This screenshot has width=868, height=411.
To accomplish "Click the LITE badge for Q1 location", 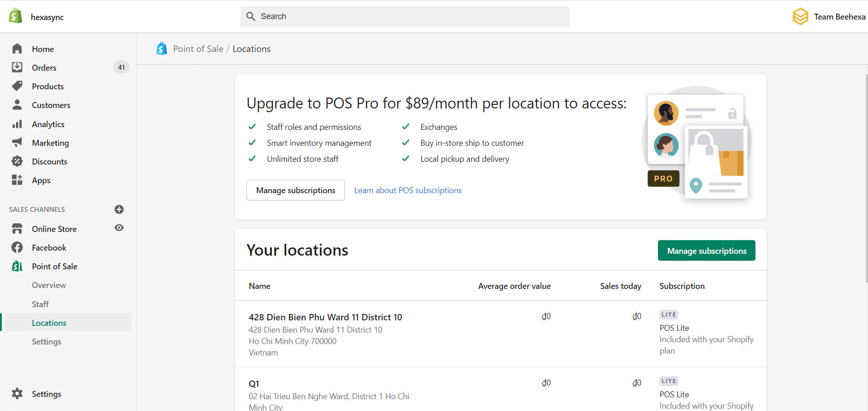I will pos(669,381).
